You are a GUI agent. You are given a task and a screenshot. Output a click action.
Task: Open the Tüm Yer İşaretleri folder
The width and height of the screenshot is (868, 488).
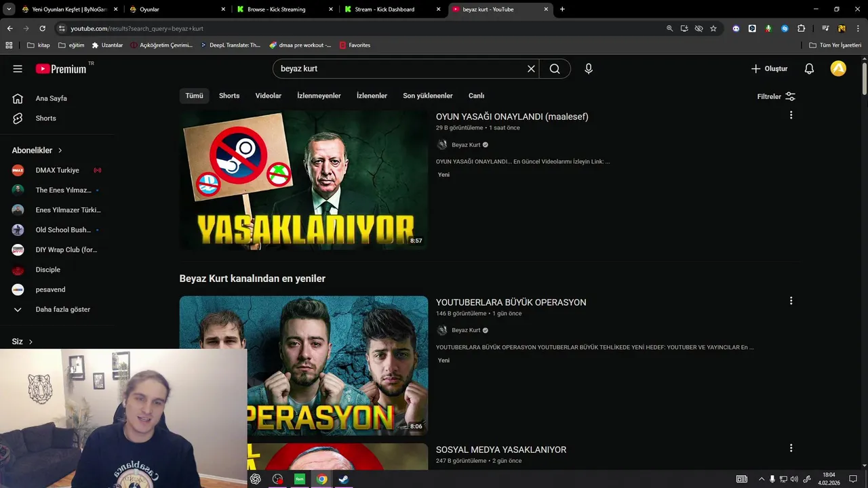[x=835, y=45]
